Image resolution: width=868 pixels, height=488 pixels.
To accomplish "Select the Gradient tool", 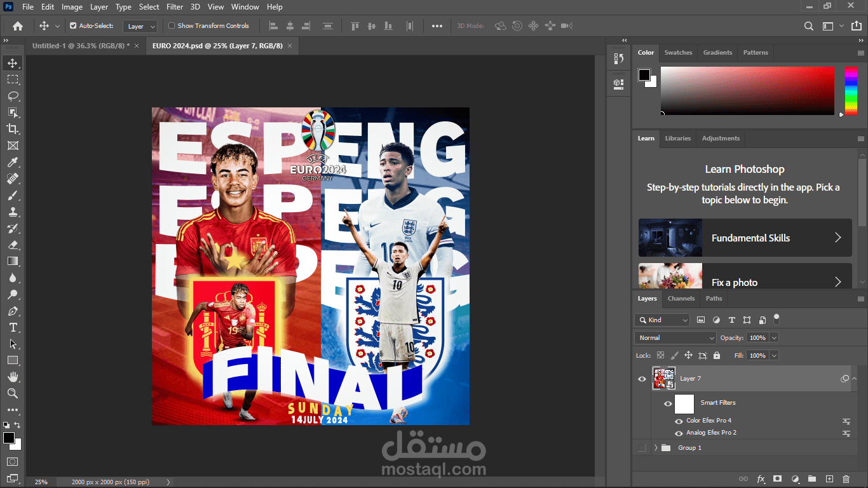I will [13, 261].
